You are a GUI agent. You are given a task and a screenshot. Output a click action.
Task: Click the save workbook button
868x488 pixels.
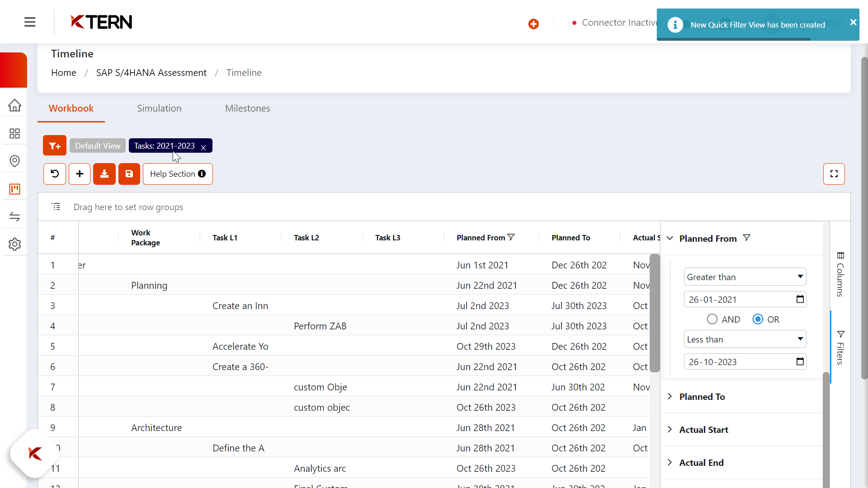[129, 174]
